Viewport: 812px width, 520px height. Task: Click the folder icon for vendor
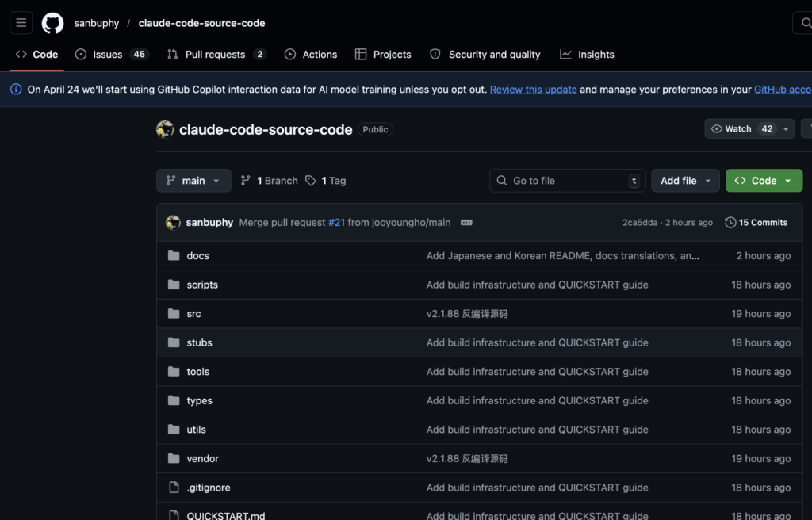coord(174,458)
